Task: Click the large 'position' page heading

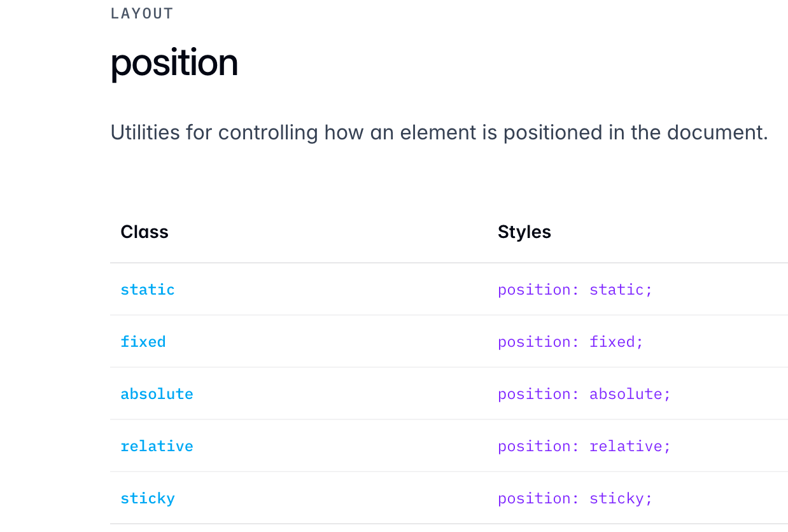Action: pyautogui.click(x=174, y=63)
